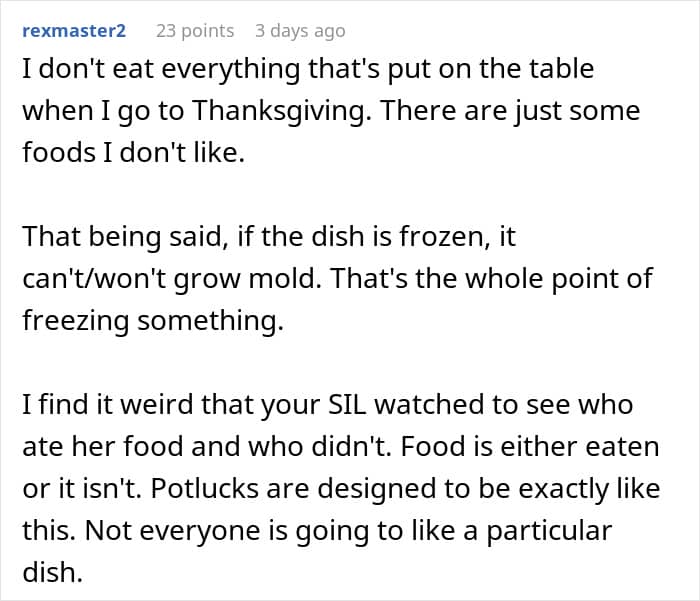Open the rexmaster2 user profile
Screen dimensions: 700x601
[73, 31]
